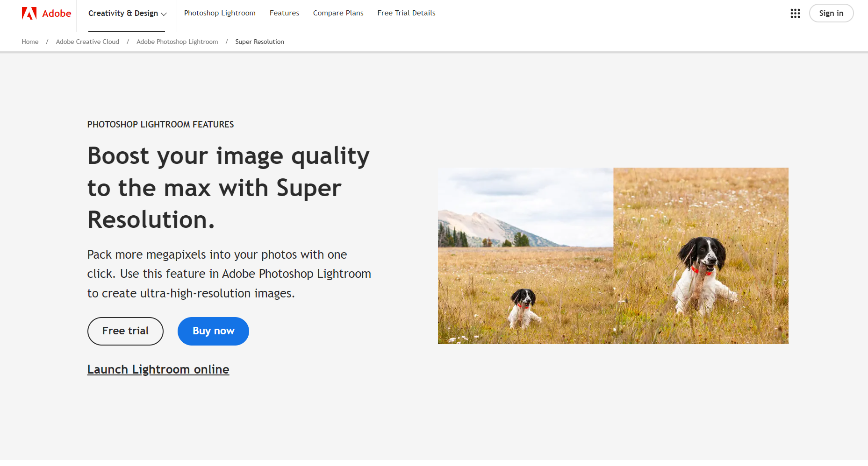Click the enhanced high-resolution dog photo
868x466 pixels.
click(701, 256)
